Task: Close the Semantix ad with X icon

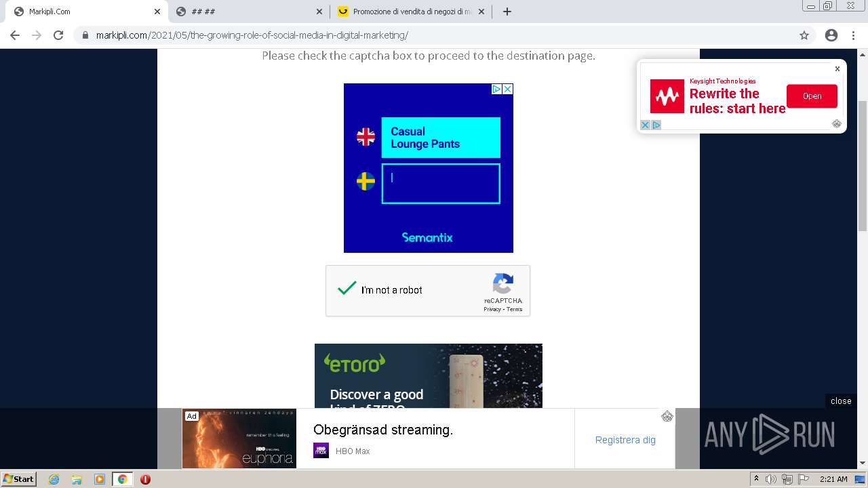Action: pos(507,89)
